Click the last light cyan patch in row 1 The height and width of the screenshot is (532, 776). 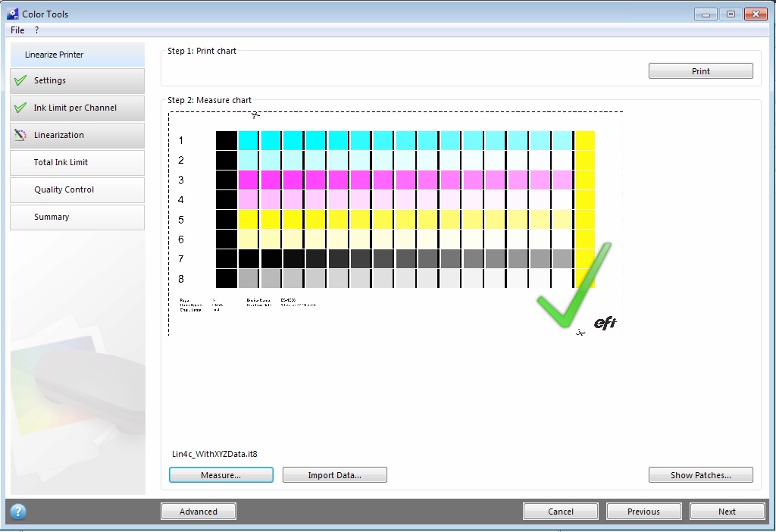tap(563, 140)
